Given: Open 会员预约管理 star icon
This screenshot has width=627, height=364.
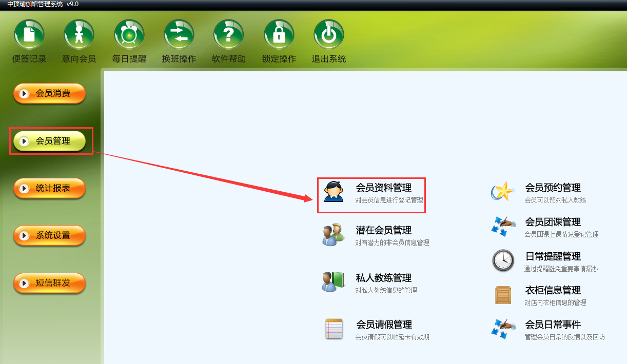Looking at the screenshot, I should [x=503, y=192].
